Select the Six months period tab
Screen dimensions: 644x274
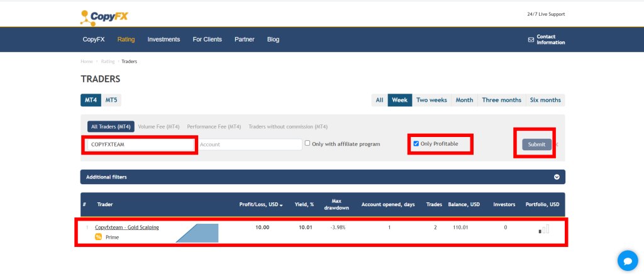click(x=545, y=100)
